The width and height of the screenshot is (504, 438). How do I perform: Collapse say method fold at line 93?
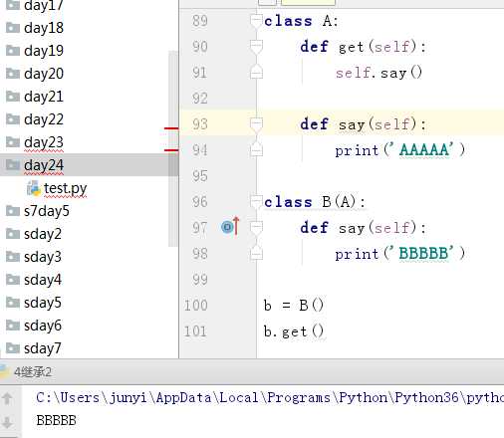pyautogui.click(x=256, y=124)
